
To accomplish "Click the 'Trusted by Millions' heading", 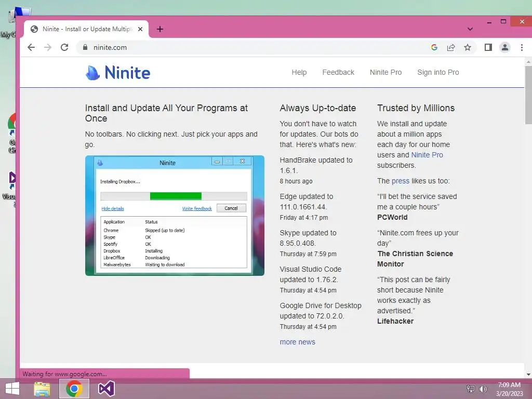I will [x=416, y=108].
